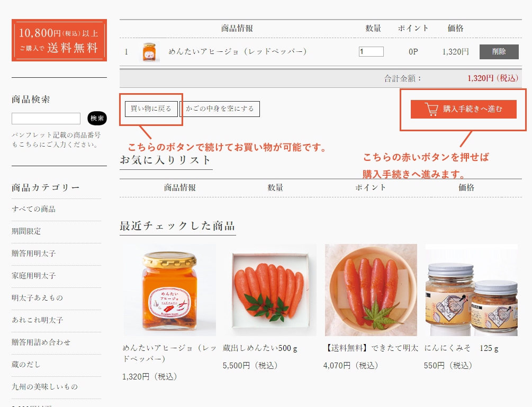
Task: Click the にんにくみそ 125g product image
Action: [471, 290]
